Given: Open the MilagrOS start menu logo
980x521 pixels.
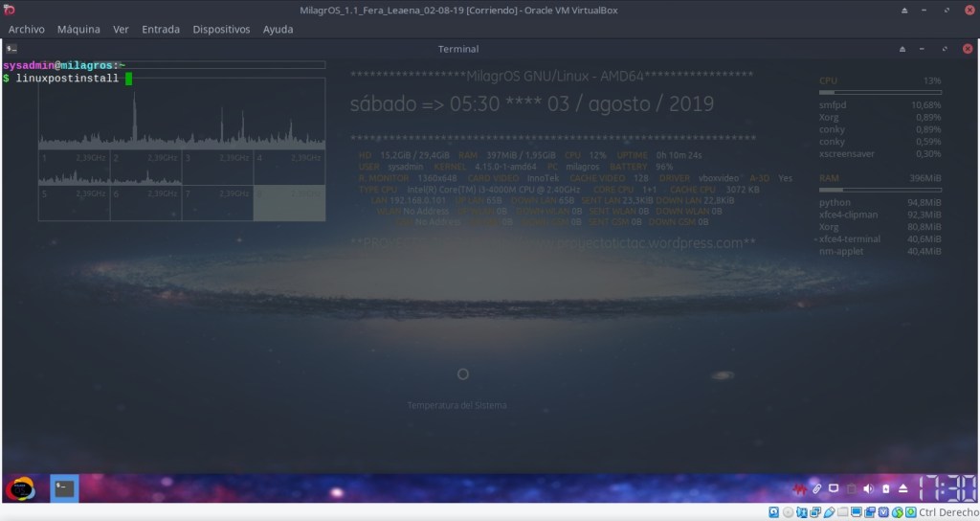Looking at the screenshot, I should click(20, 488).
